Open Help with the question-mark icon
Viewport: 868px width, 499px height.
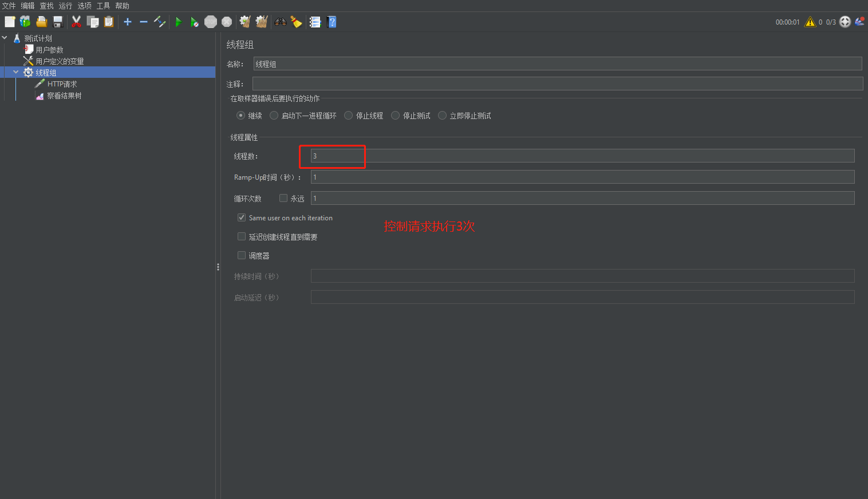coord(332,22)
